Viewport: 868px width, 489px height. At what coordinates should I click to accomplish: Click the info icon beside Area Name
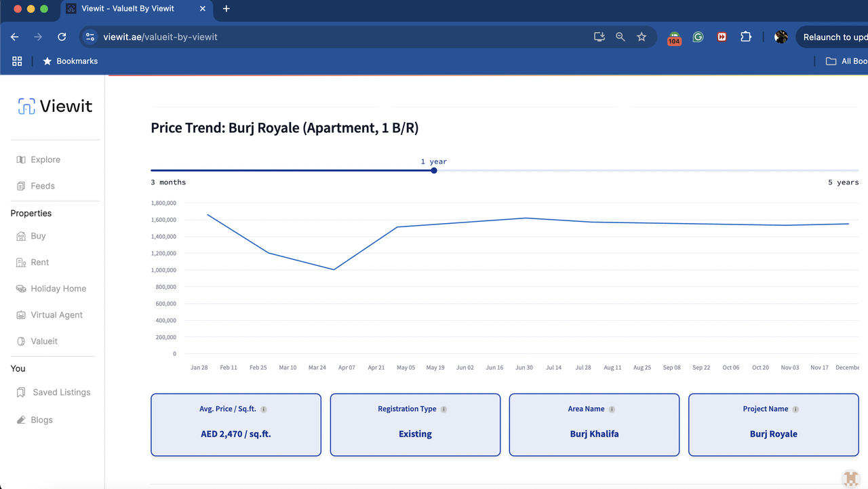click(x=612, y=410)
